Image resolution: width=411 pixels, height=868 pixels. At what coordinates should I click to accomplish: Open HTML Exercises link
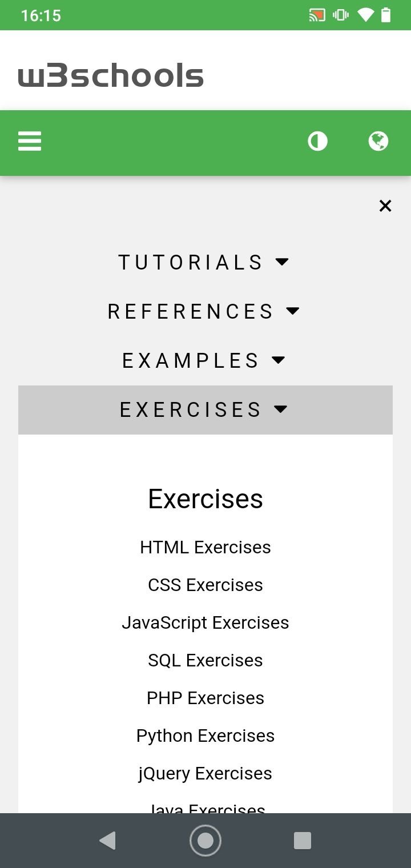coord(205,547)
